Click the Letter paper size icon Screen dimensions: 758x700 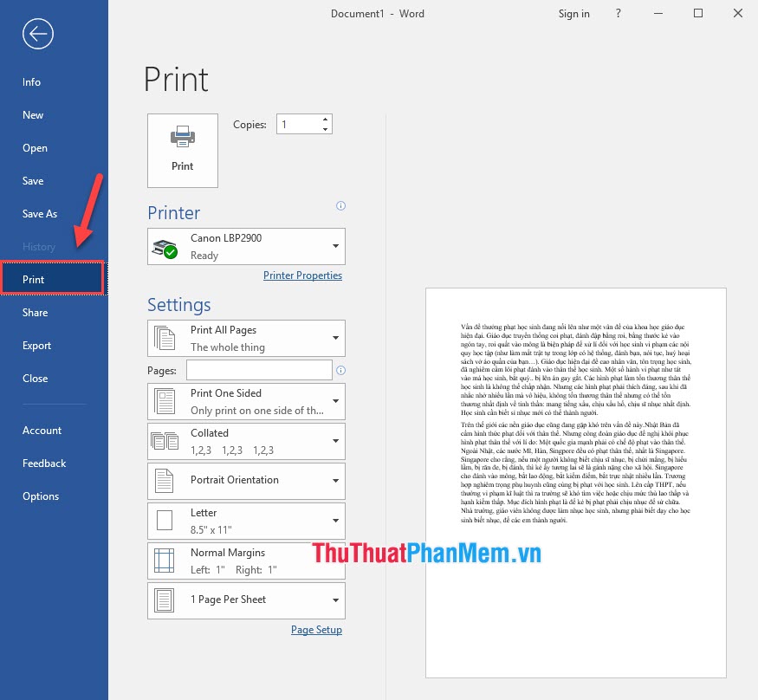tap(164, 520)
